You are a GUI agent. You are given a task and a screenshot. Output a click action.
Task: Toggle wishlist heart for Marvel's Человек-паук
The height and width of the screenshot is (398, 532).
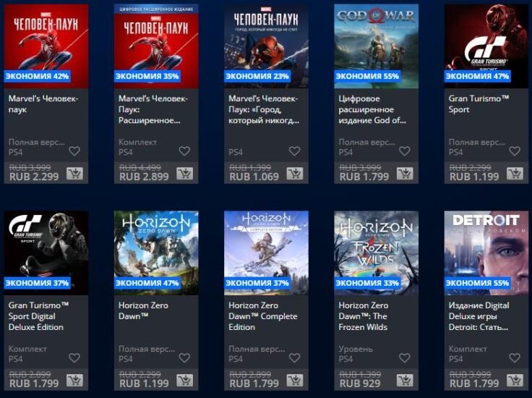click(x=74, y=151)
